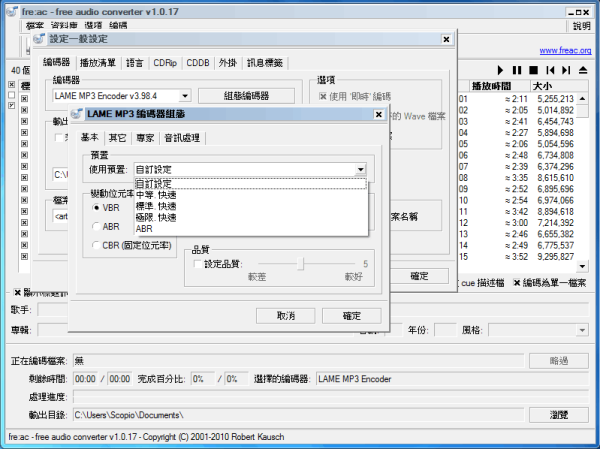600x449 pixels.
Task: Switch to 音訊處理 tab
Action: (x=182, y=138)
